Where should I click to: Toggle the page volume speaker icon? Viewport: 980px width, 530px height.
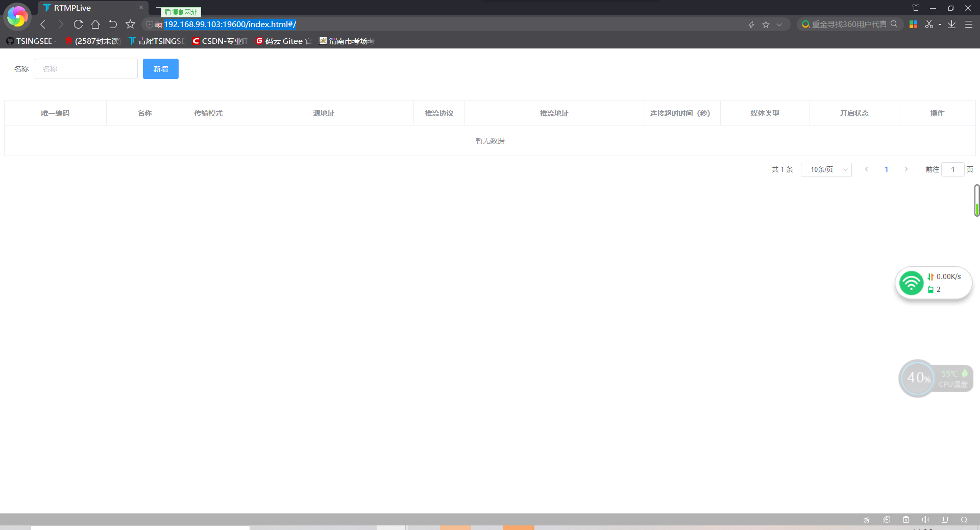[x=925, y=519]
